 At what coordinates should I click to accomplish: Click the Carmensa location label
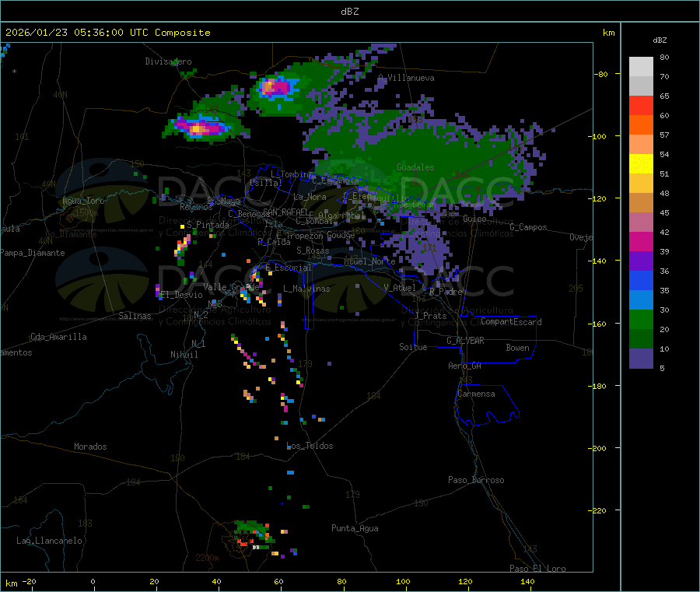(x=476, y=394)
